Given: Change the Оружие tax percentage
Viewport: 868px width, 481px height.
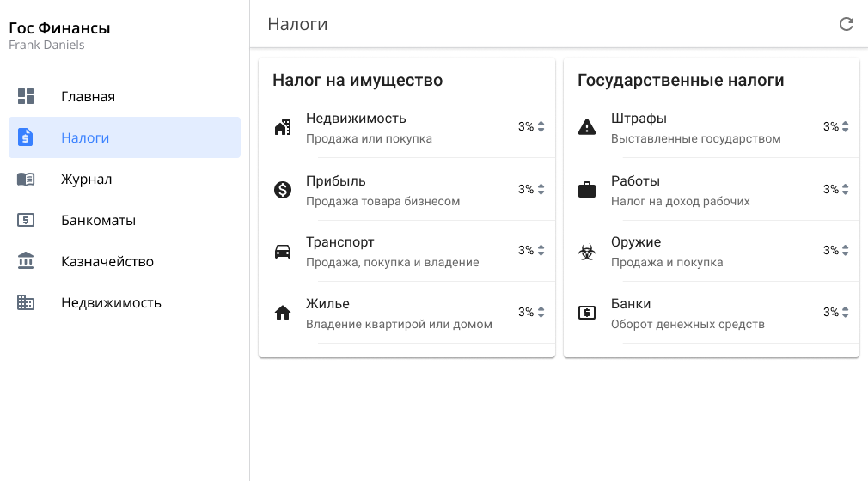Looking at the screenshot, I should click(836, 251).
